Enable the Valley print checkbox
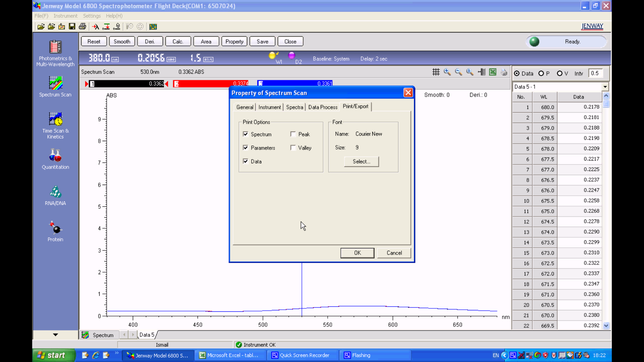 (x=293, y=148)
